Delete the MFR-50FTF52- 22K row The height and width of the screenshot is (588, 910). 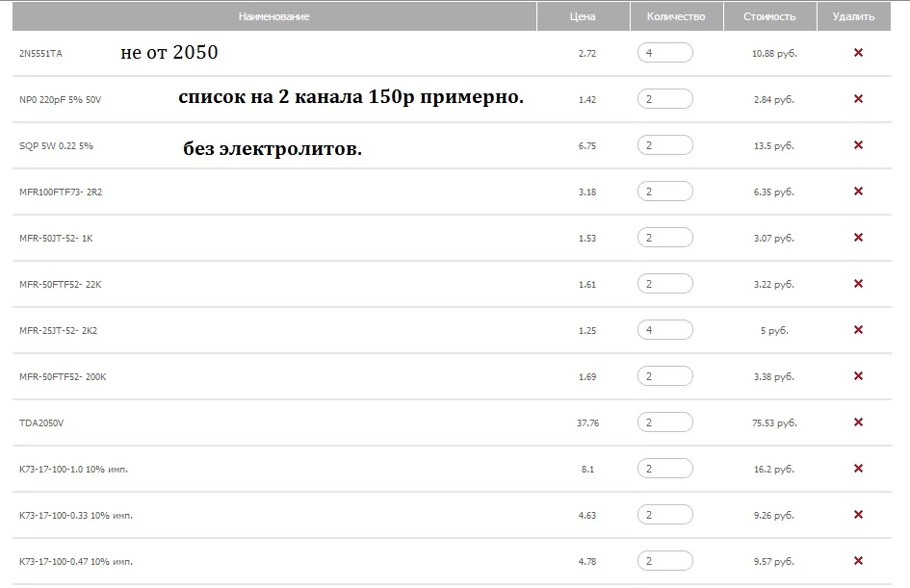(x=858, y=284)
